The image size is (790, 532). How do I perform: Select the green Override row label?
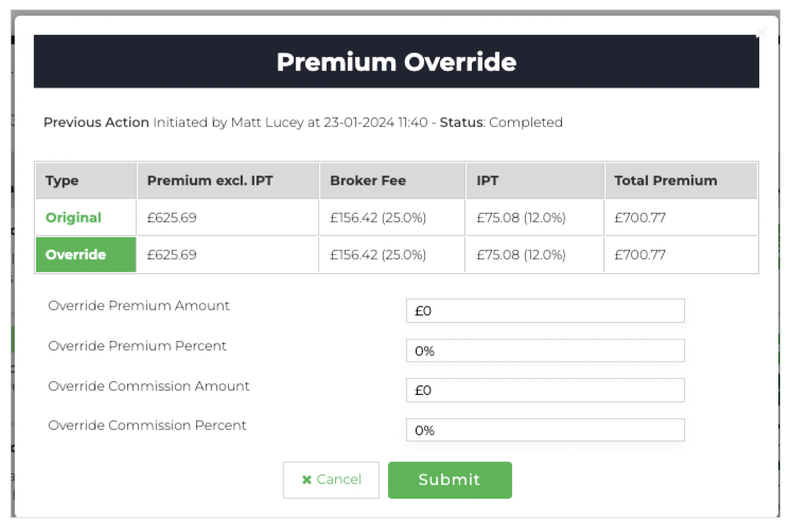76,255
